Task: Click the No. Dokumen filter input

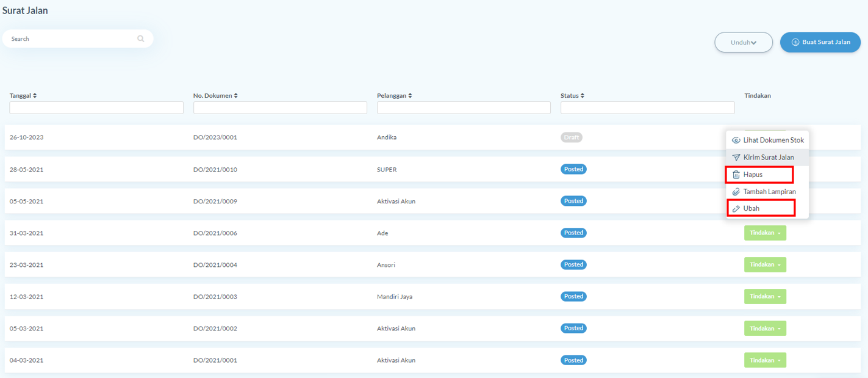Action: pos(280,107)
